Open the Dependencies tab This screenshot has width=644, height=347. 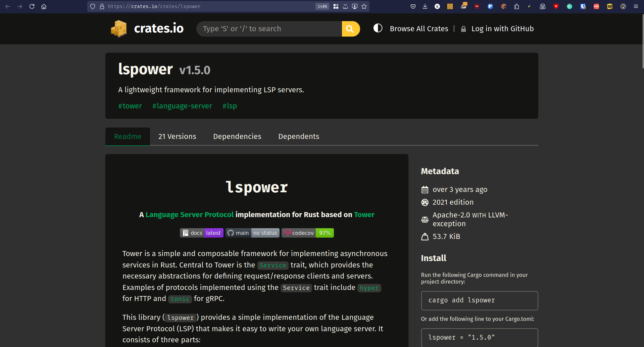[237, 137]
